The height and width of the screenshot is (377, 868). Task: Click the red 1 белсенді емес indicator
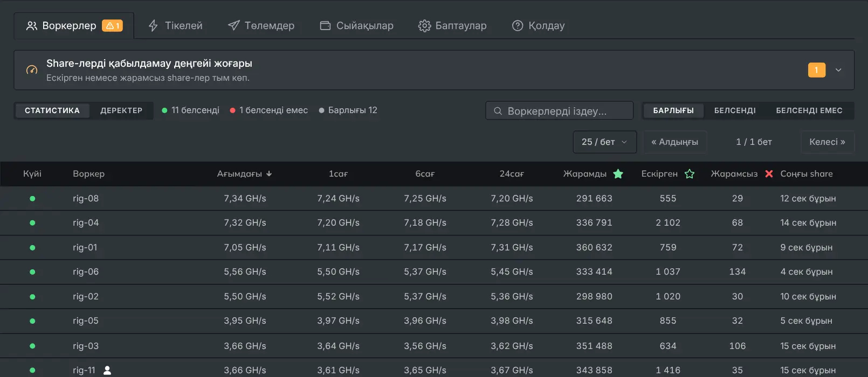click(x=268, y=110)
